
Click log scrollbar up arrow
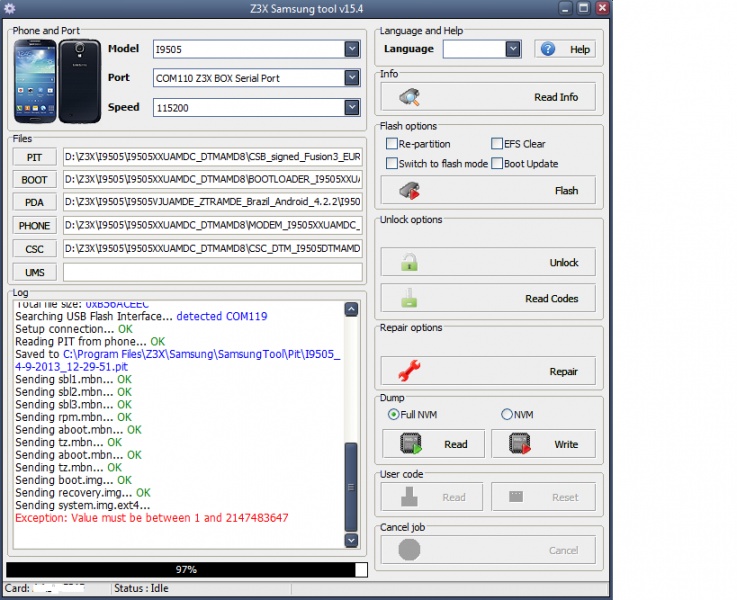(351, 309)
